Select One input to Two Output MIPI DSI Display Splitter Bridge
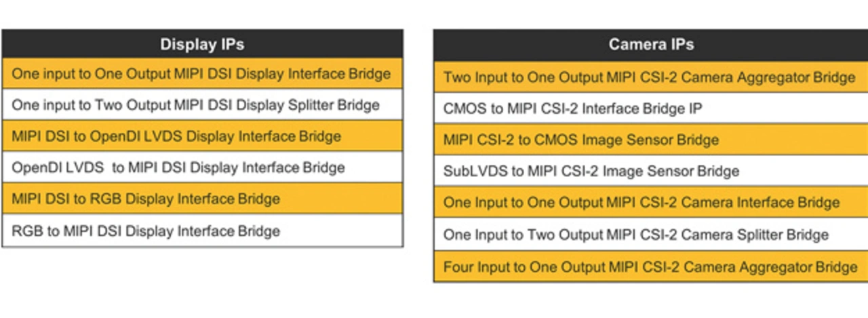The image size is (868, 318). point(202,104)
